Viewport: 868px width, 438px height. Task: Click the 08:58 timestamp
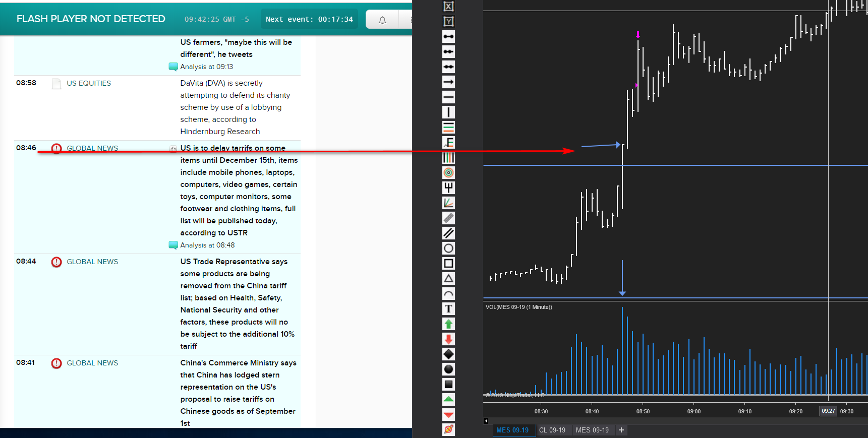click(x=26, y=83)
